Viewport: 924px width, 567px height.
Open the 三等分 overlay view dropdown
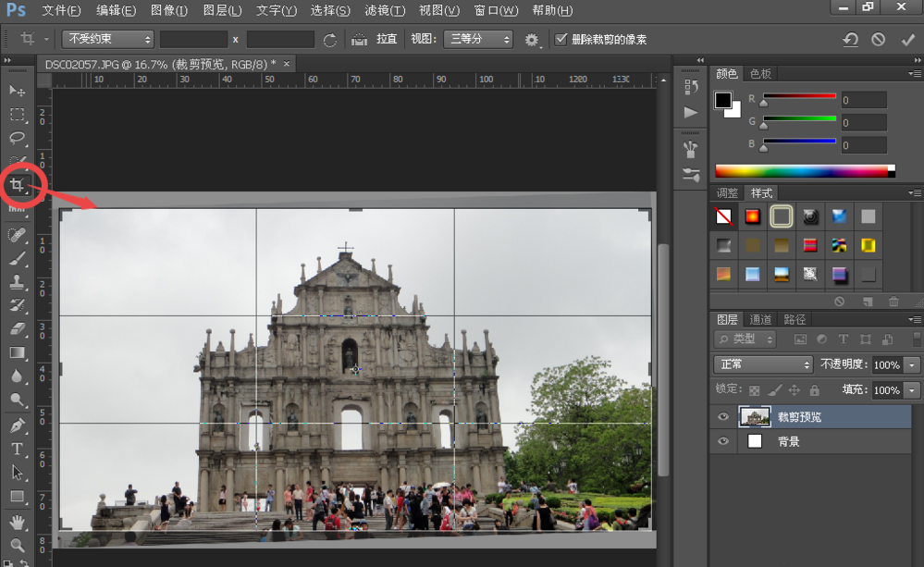[477, 40]
